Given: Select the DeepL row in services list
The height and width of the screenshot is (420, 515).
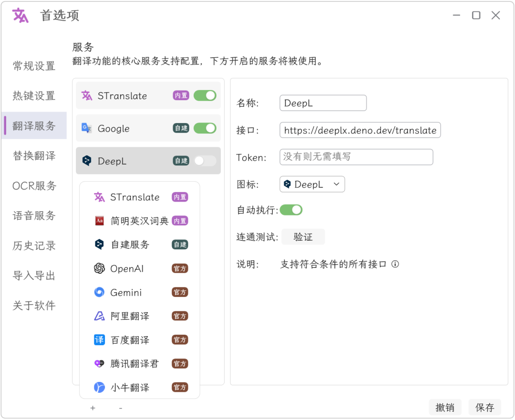Looking at the screenshot, I should 148,161.
